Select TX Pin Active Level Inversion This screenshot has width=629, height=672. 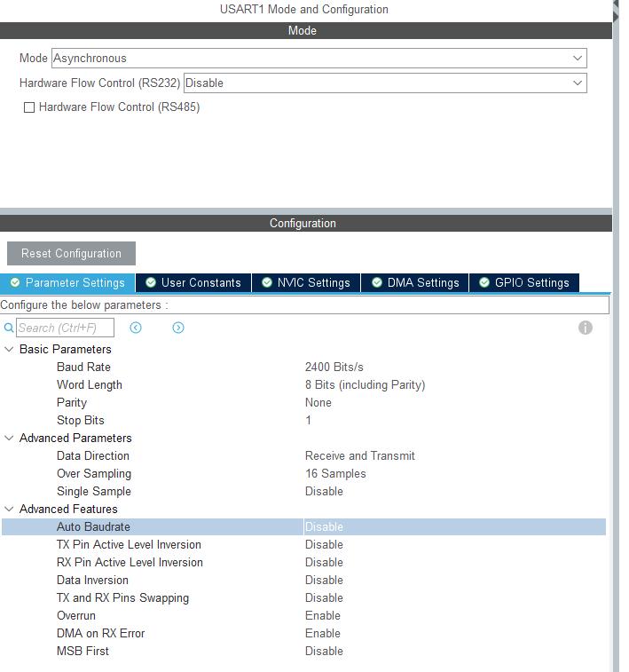pyautogui.click(x=129, y=545)
